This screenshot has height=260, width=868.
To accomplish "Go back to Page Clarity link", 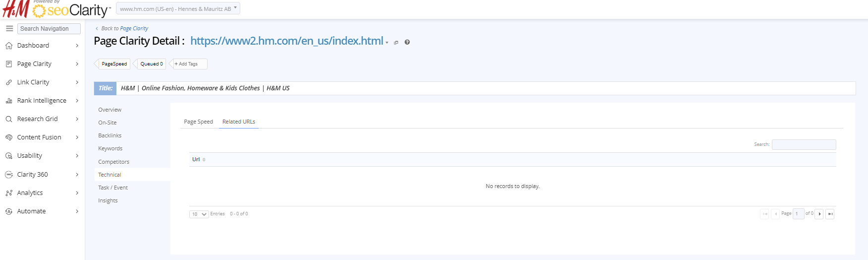I will (134, 28).
